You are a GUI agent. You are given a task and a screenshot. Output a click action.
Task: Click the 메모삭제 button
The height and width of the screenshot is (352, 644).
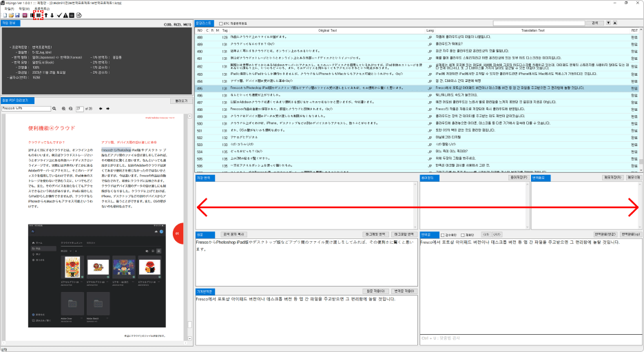[x=633, y=178]
